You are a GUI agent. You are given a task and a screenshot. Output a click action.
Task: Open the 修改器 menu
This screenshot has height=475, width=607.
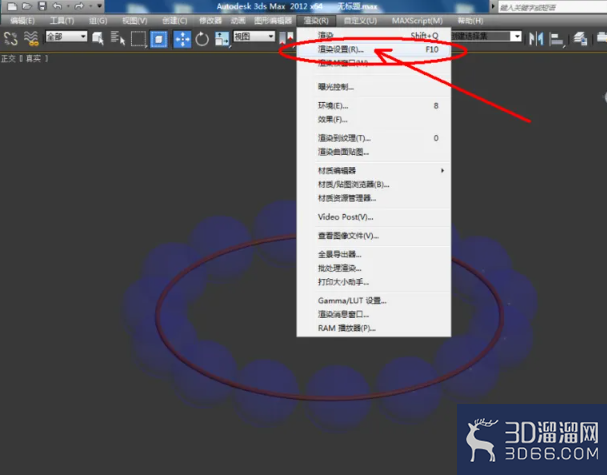pos(210,21)
